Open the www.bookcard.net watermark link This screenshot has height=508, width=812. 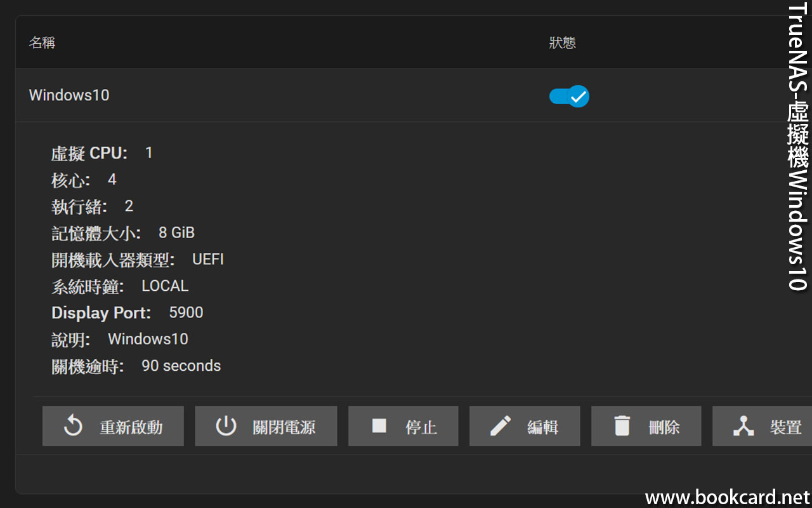click(x=728, y=497)
